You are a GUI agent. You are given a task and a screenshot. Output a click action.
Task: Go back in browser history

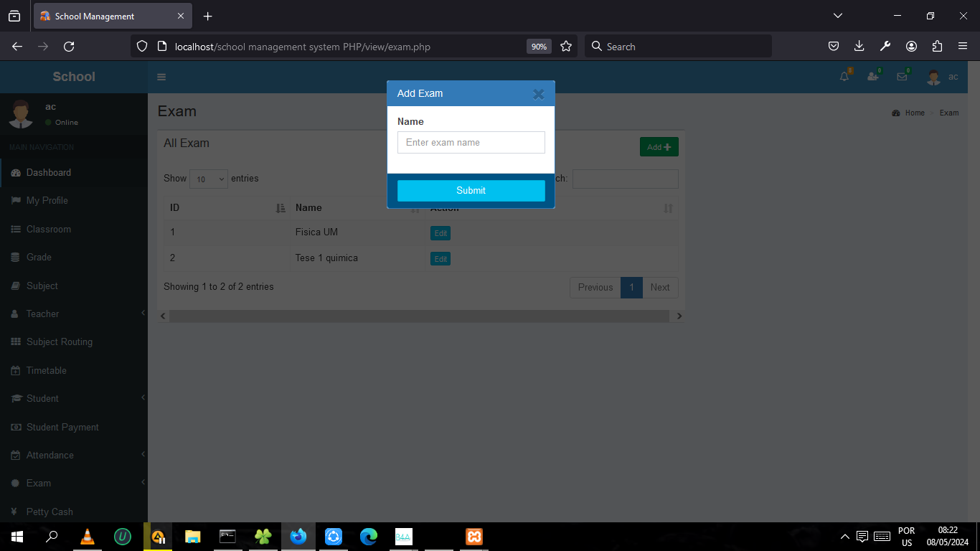point(17,47)
